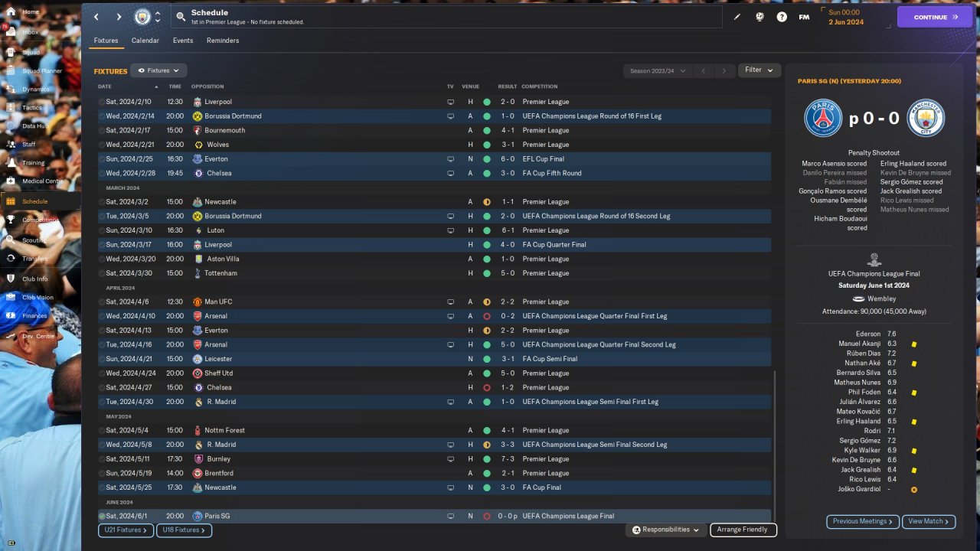Click Ederson in ratings list

868,334
